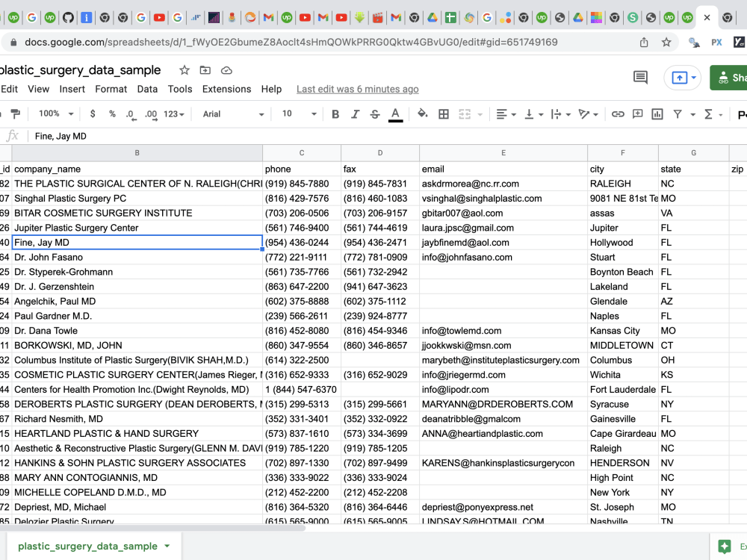Image resolution: width=747 pixels, height=560 pixels.
Task: Open the vertical align dropdown
Action: click(533, 113)
